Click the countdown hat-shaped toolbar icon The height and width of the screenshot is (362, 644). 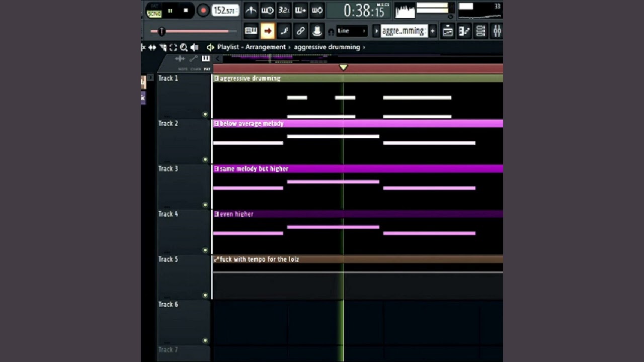tap(317, 31)
